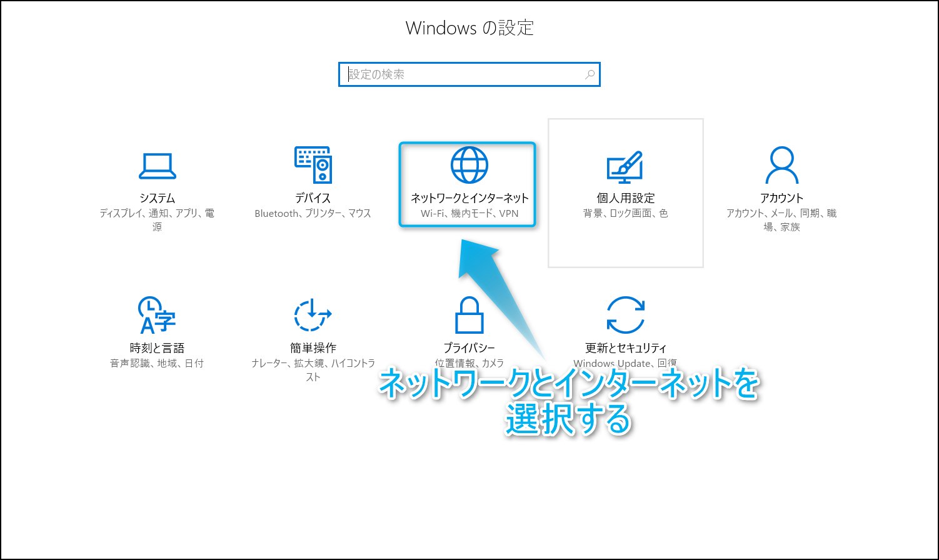The width and height of the screenshot is (939, 560).
Task: Click the Devices keyboard and speaker icon
Action: [313, 165]
